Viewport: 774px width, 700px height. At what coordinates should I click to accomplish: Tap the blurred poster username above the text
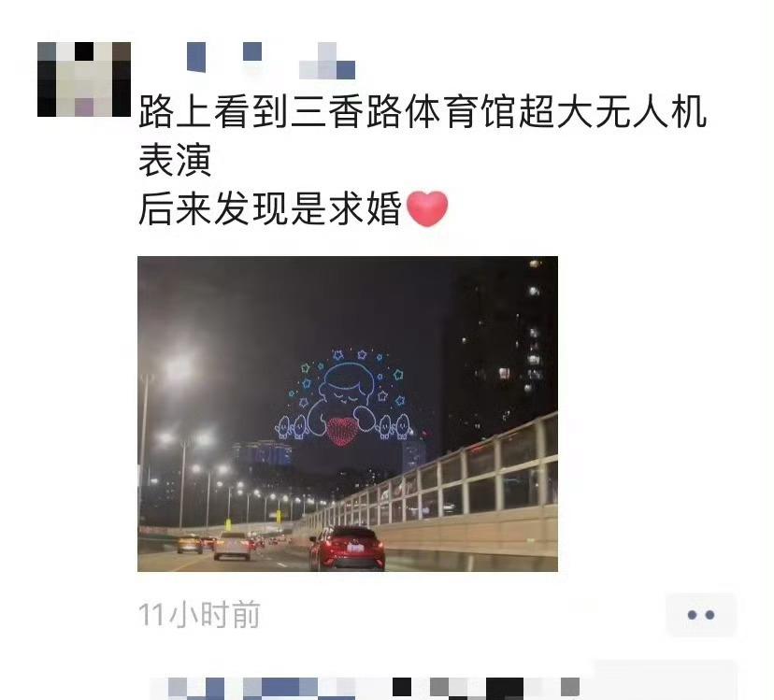pos(271,61)
